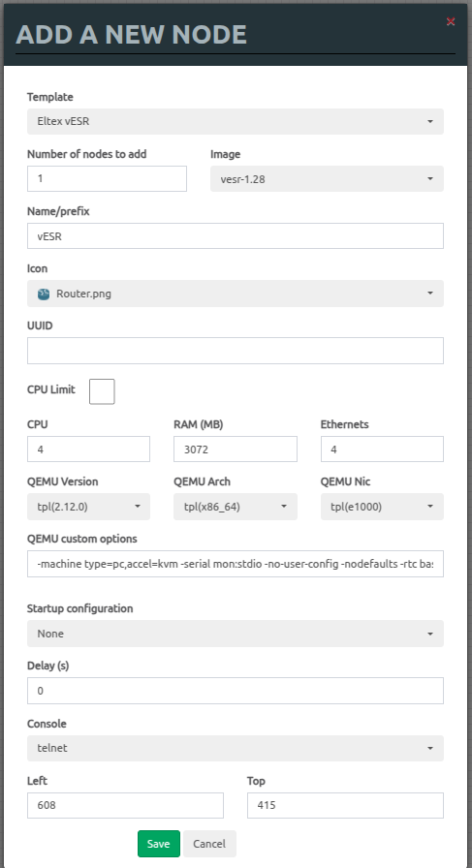Click the Ethernets field with value 4
The image size is (472, 868).
382,449
